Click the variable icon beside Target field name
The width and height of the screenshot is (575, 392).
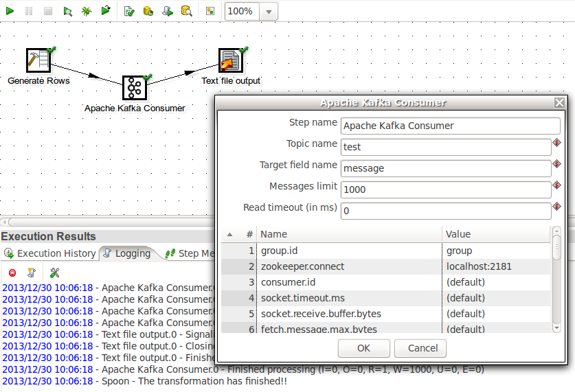pyautogui.click(x=556, y=164)
